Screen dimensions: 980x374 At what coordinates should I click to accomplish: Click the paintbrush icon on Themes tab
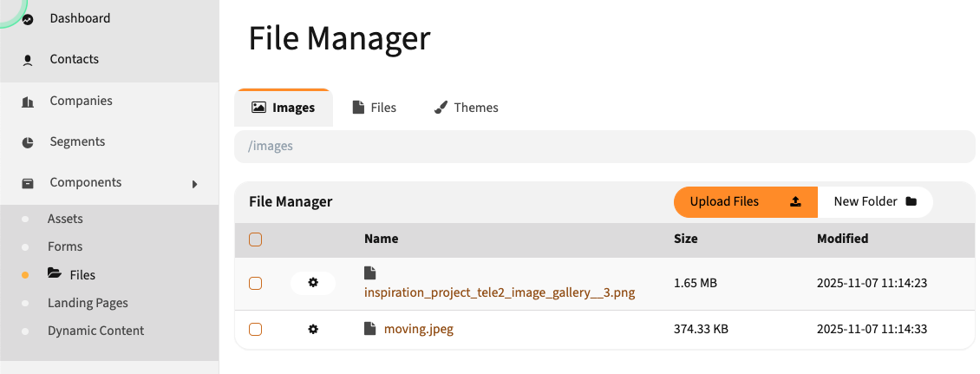point(441,108)
